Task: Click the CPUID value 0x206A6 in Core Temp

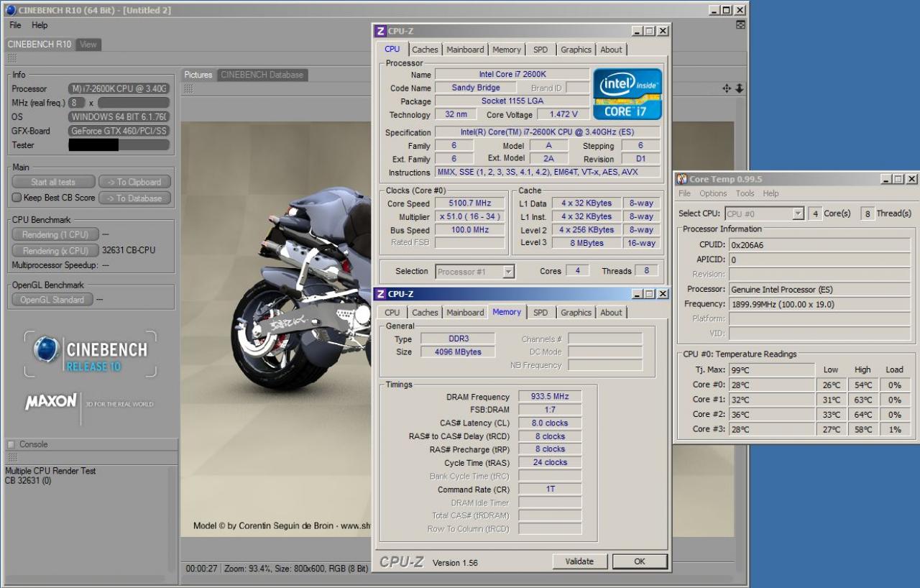Action: pyautogui.click(x=819, y=244)
